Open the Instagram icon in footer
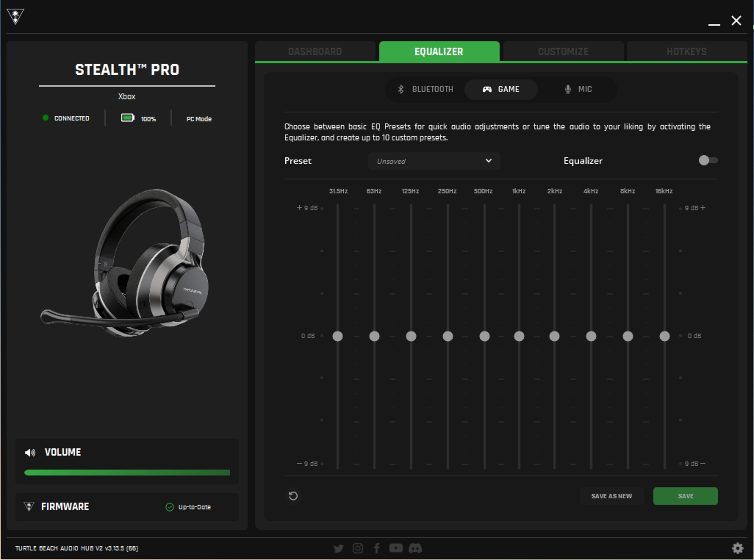Image resolution: width=754 pixels, height=560 pixels. click(358, 548)
